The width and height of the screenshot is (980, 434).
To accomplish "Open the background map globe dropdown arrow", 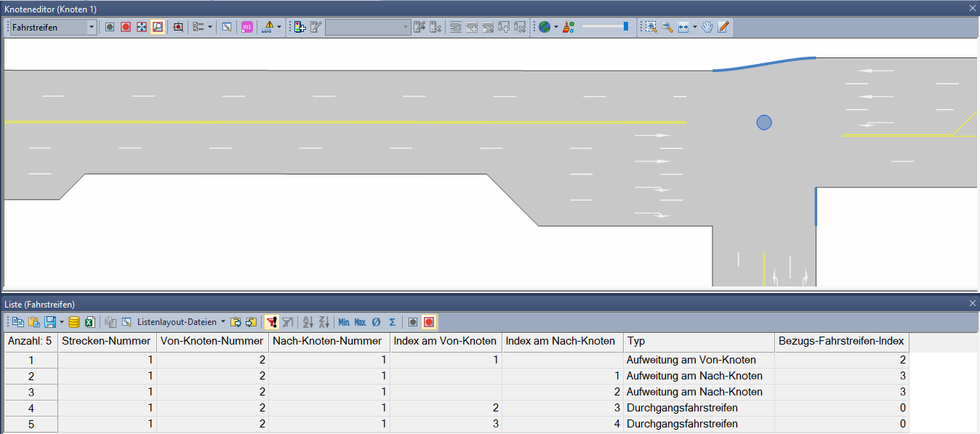I will (x=556, y=27).
